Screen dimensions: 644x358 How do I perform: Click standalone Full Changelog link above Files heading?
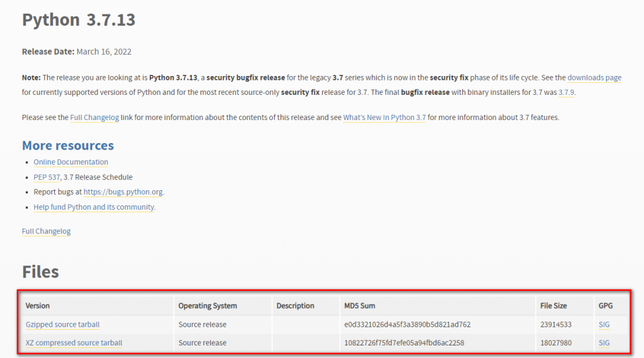(46, 231)
